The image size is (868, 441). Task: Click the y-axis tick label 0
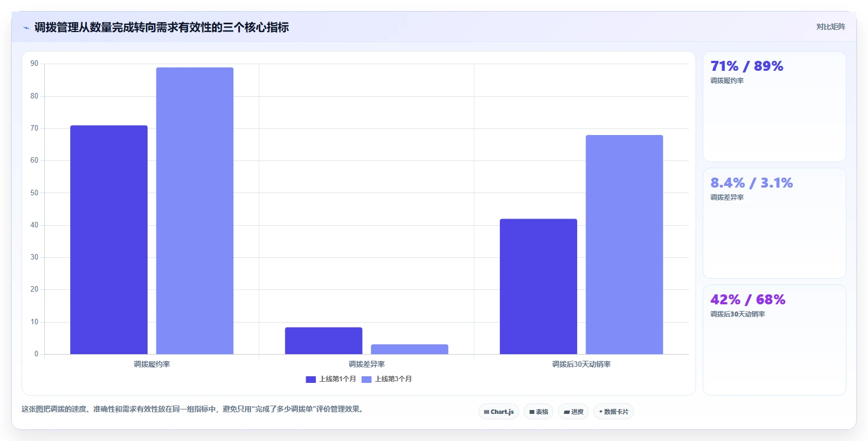click(36, 354)
